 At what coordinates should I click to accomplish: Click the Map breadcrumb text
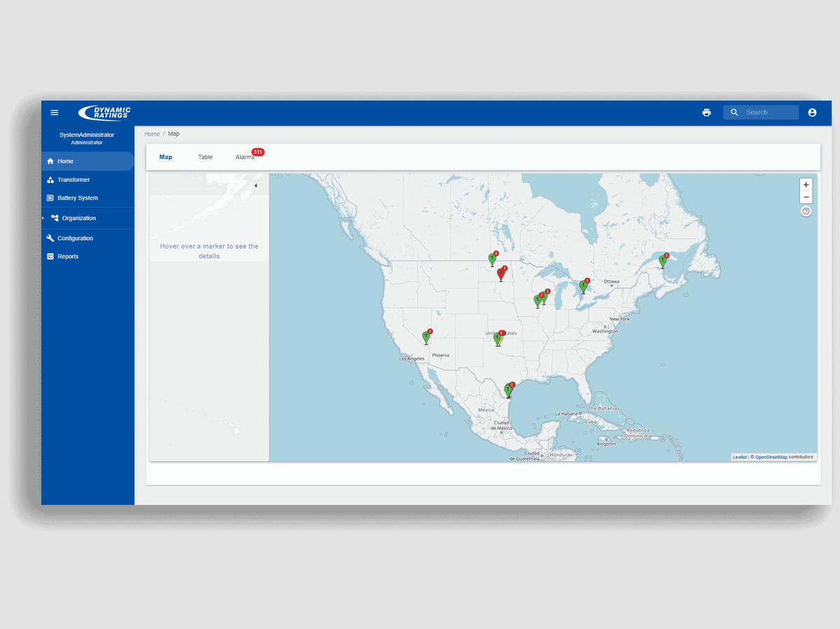pos(174,134)
